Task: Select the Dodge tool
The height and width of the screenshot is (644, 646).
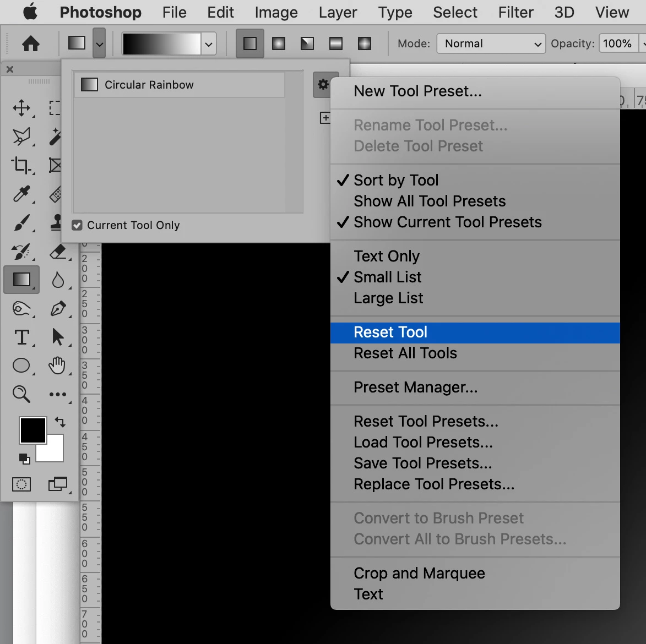Action: tap(22, 309)
